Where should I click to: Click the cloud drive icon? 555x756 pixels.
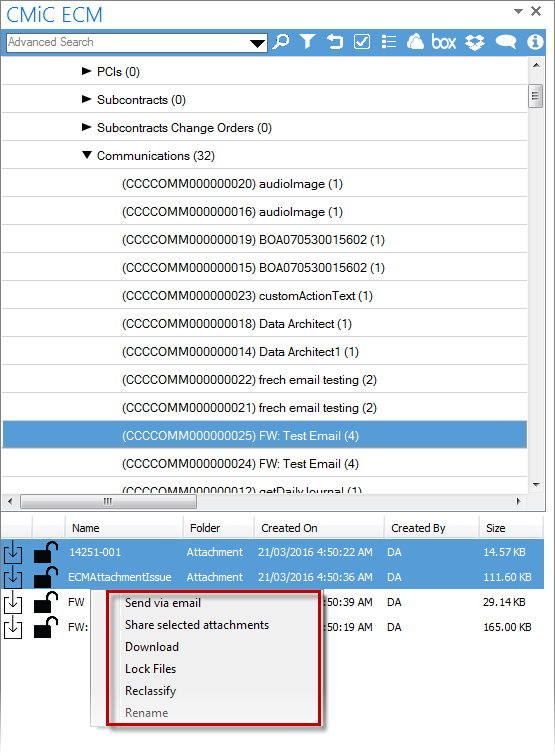[x=415, y=42]
